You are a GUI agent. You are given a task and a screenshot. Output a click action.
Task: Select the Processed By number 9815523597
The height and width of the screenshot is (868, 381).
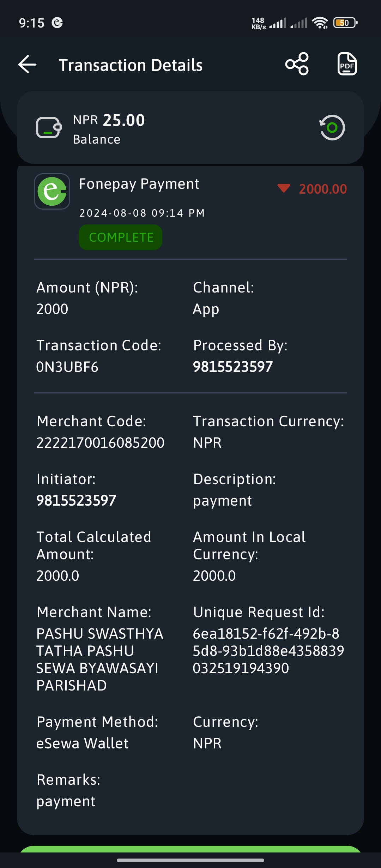point(233,367)
